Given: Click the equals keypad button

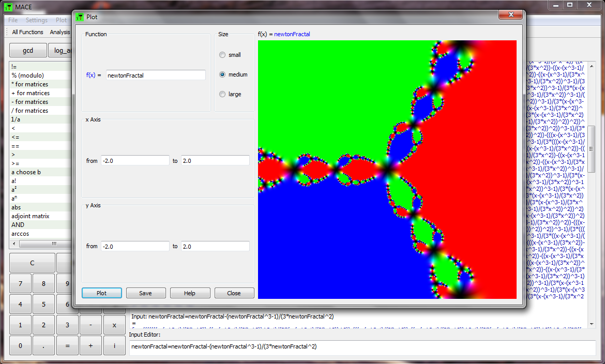Looking at the screenshot, I should coord(67,345).
